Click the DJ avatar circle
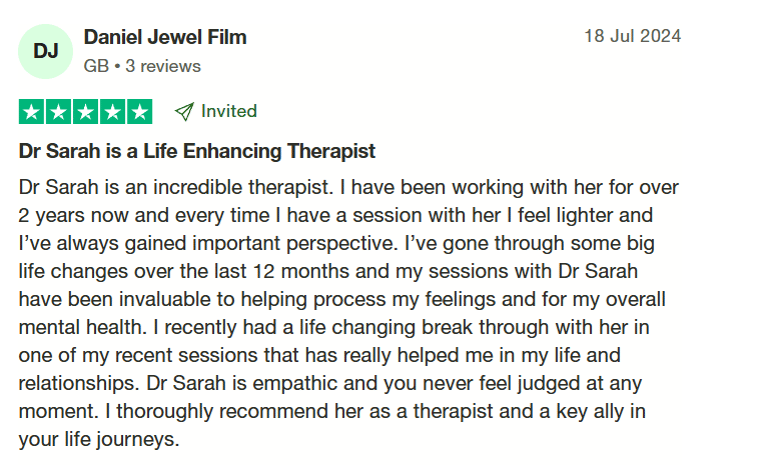The height and width of the screenshot is (465, 768). (x=46, y=51)
